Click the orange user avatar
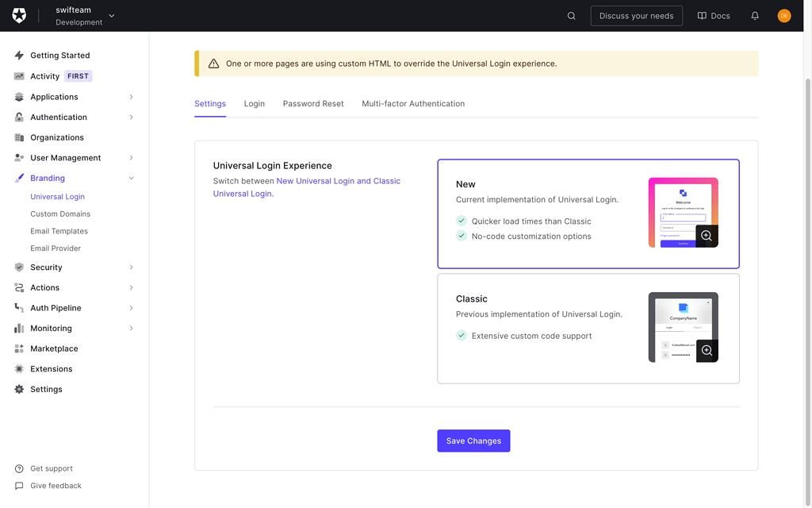 coord(784,15)
